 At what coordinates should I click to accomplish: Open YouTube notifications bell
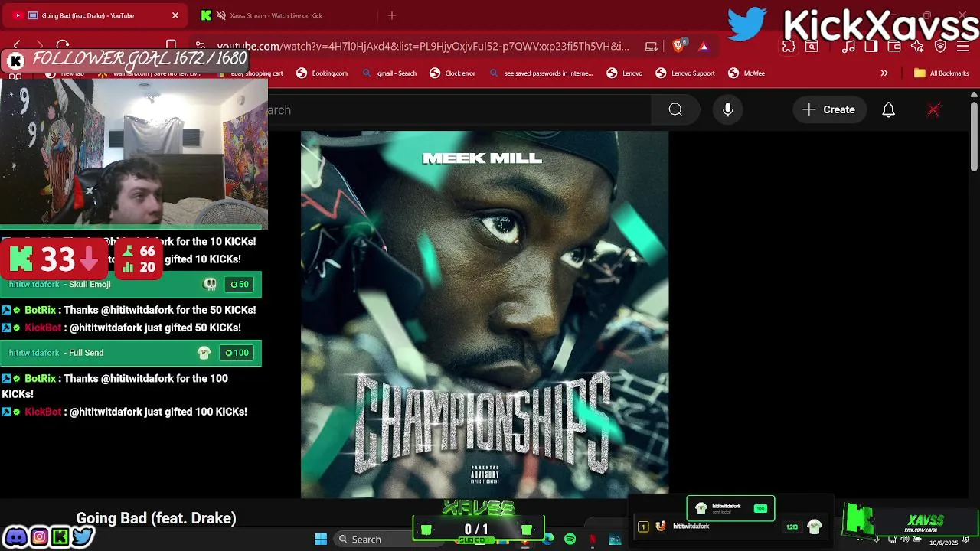889,110
